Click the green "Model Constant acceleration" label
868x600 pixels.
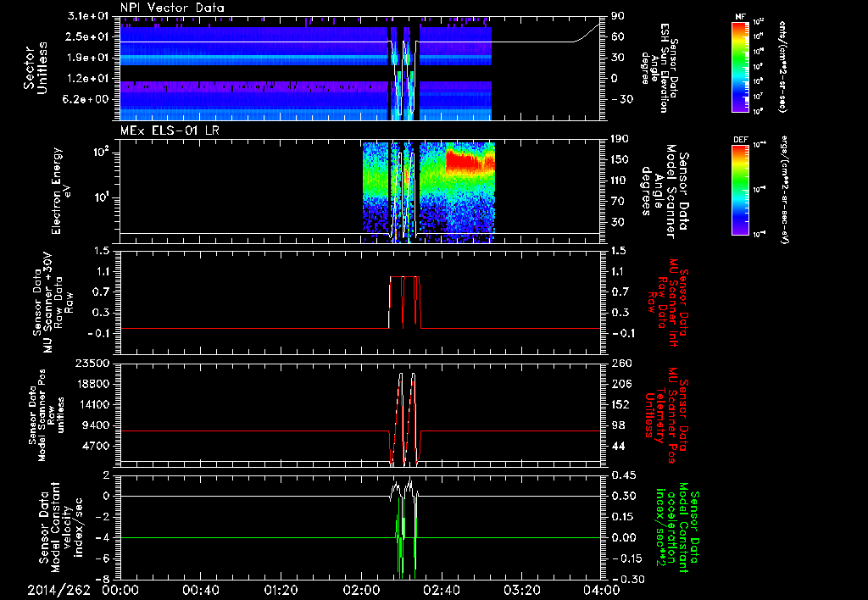point(677,527)
